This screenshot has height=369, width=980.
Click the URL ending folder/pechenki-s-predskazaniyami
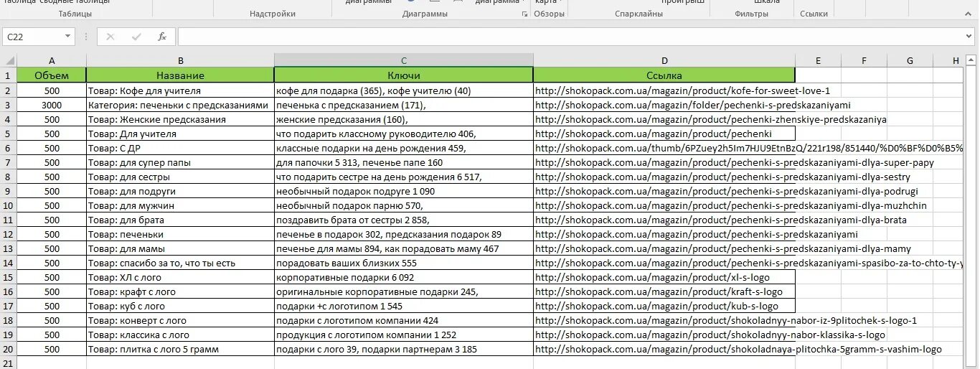point(692,105)
